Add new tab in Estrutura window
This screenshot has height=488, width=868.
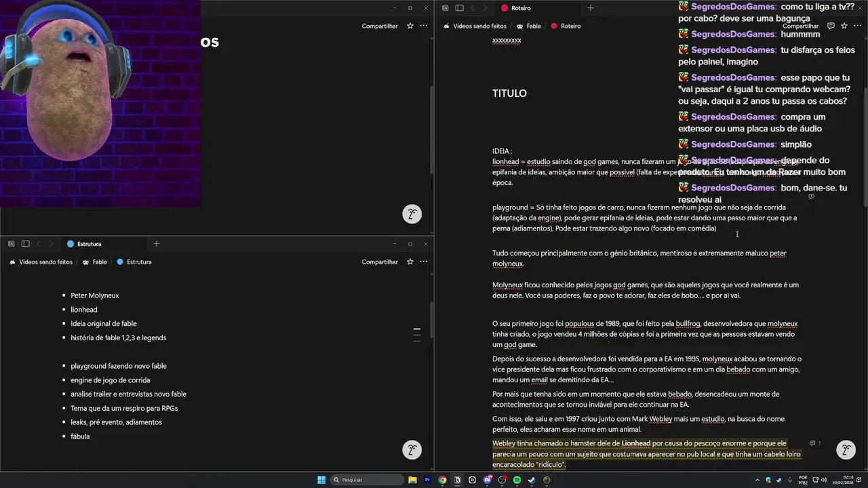tap(156, 244)
